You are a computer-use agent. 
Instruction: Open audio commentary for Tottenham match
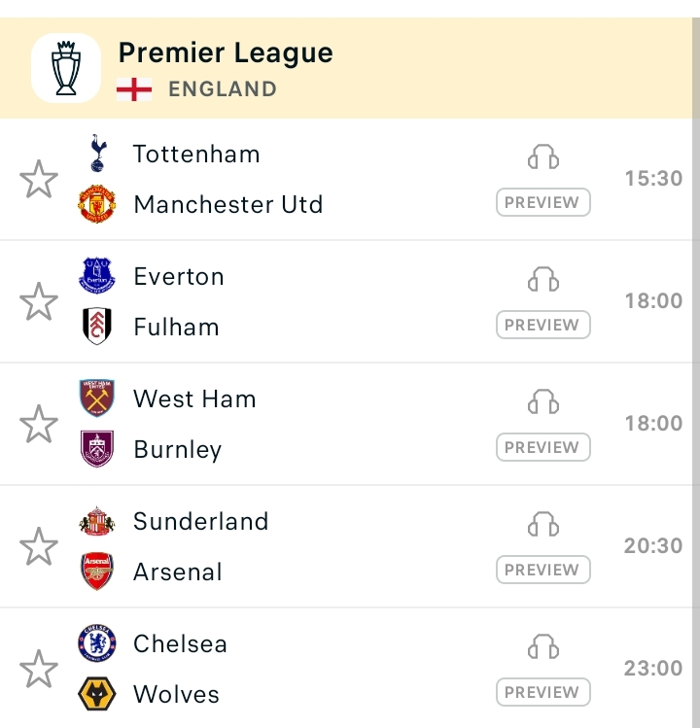[x=543, y=157]
